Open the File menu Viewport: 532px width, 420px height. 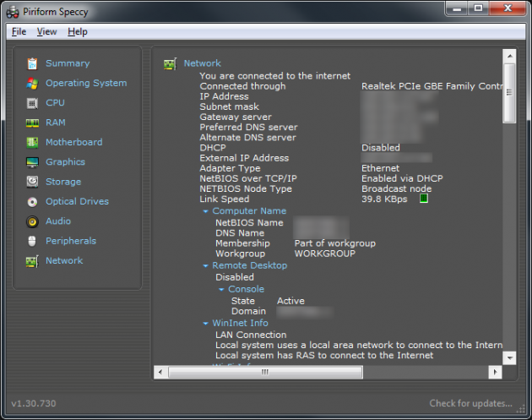(x=19, y=32)
